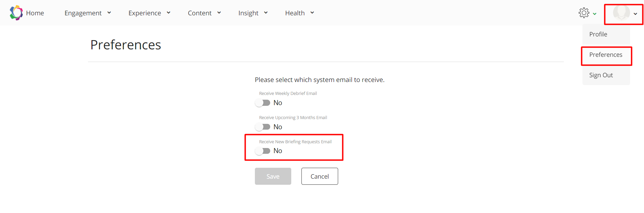Viewport: 644px width, 213px height.
Task: Turn on New Briefing Requests Email toggle
Action: point(263,151)
